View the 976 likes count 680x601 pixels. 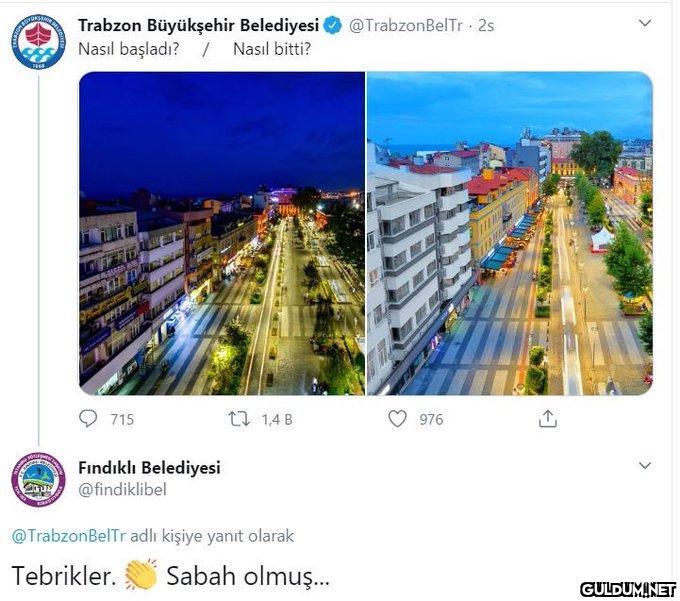[x=431, y=419]
